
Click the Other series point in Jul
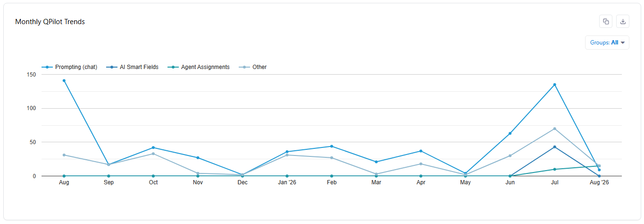click(554, 129)
